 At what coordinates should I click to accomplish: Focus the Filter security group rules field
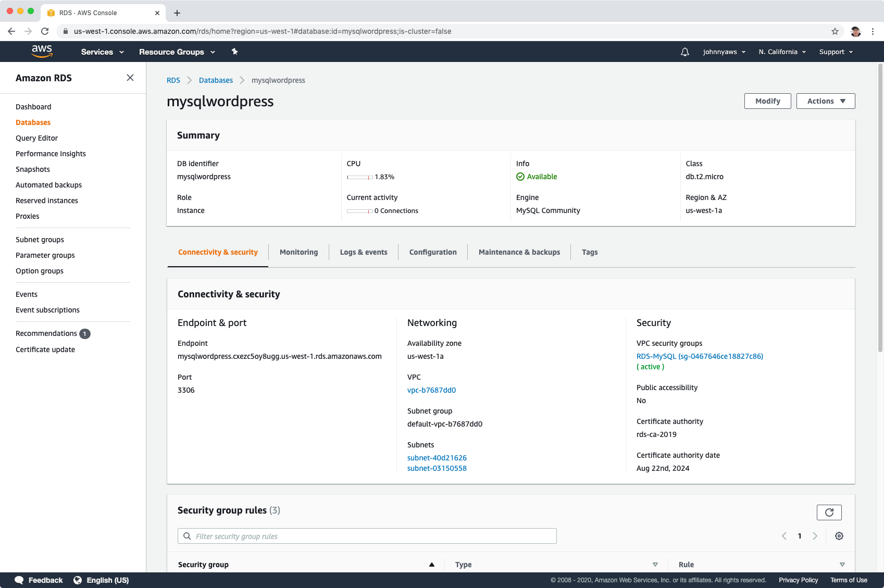[x=367, y=536]
